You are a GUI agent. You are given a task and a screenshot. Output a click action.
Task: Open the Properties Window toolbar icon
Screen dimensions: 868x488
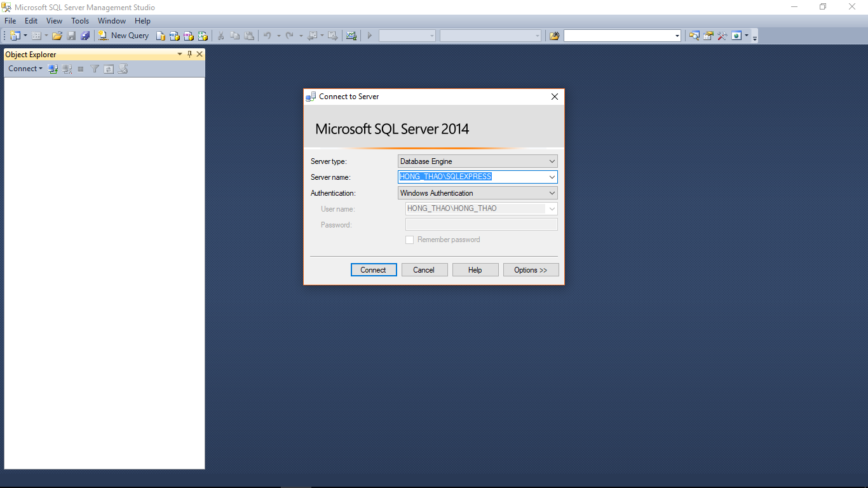click(709, 36)
